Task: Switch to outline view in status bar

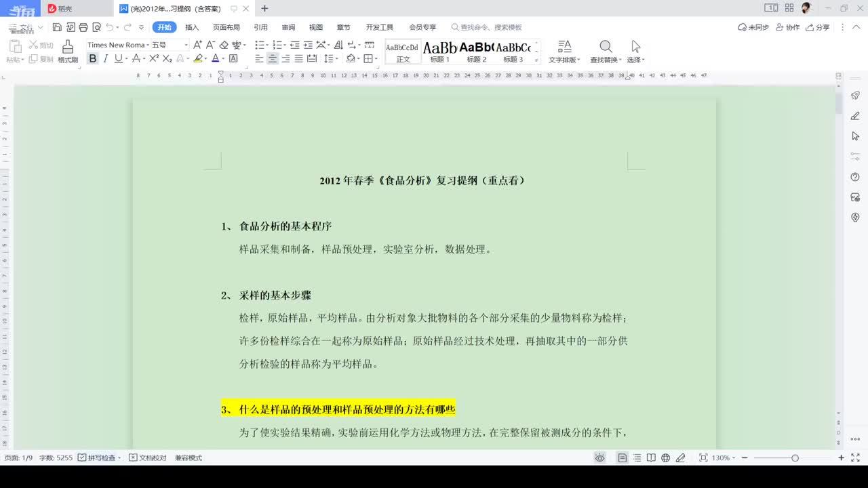Action: [x=637, y=458]
